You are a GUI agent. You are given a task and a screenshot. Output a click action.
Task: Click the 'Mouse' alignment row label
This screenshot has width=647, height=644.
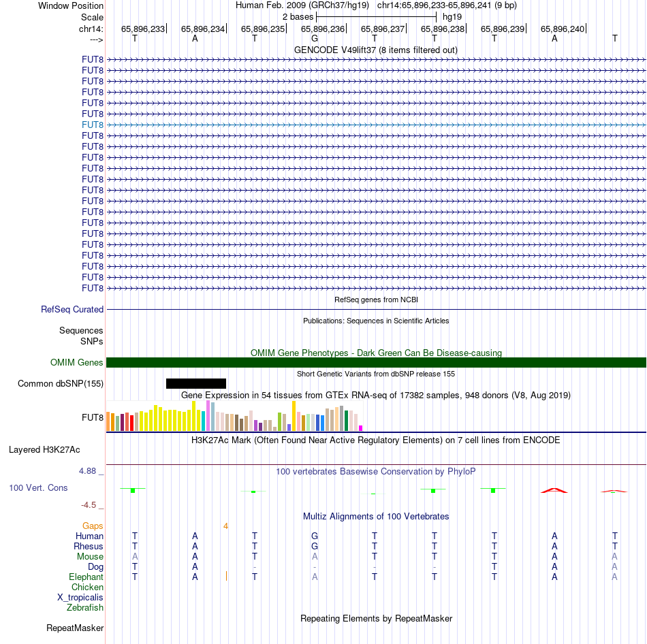click(x=91, y=557)
